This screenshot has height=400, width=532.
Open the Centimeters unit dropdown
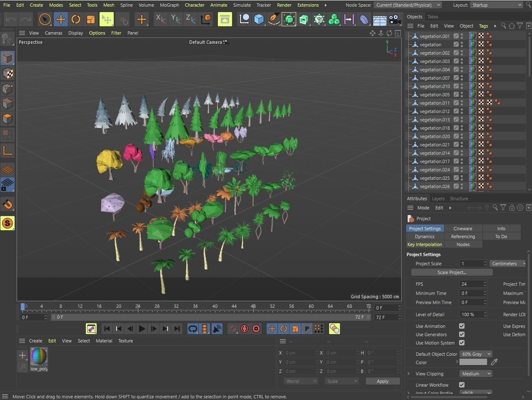pos(508,264)
